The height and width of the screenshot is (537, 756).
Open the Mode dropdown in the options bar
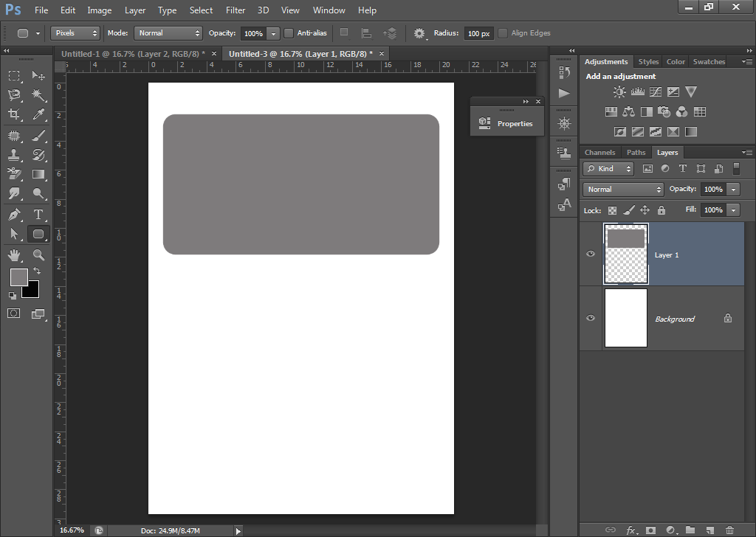tap(168, 33)
